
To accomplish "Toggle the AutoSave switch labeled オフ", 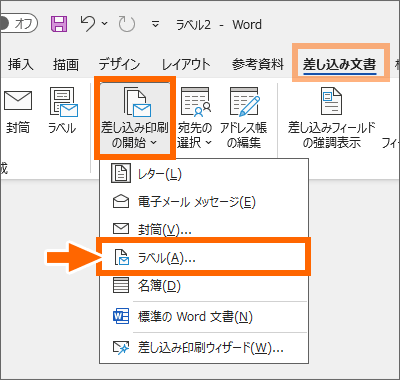I will tap(19, 24).
